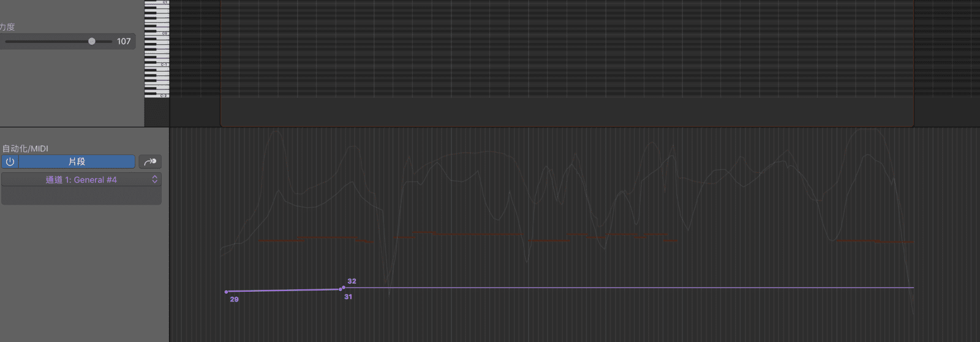
Task: Click the 力度 velocity slider knob
Action: [x=92, y=42]
